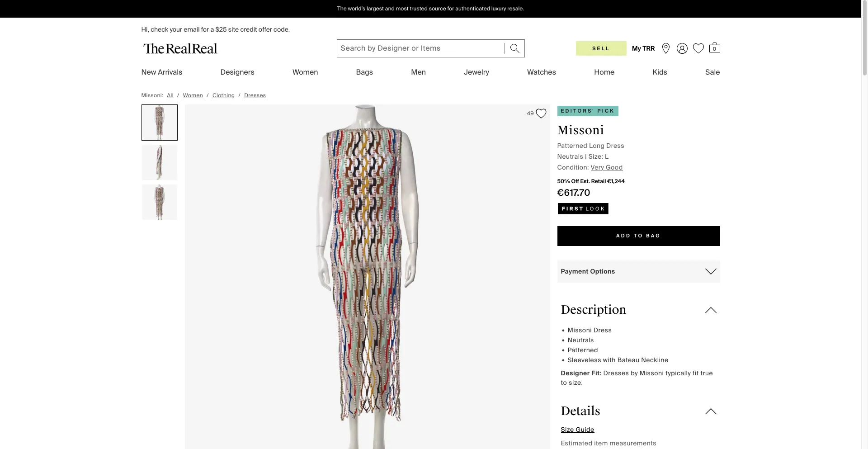Image resolution: width=868 pixels, height=449 pixels.
Task: Open Kids menu
Action: click(x=660, y=72)
